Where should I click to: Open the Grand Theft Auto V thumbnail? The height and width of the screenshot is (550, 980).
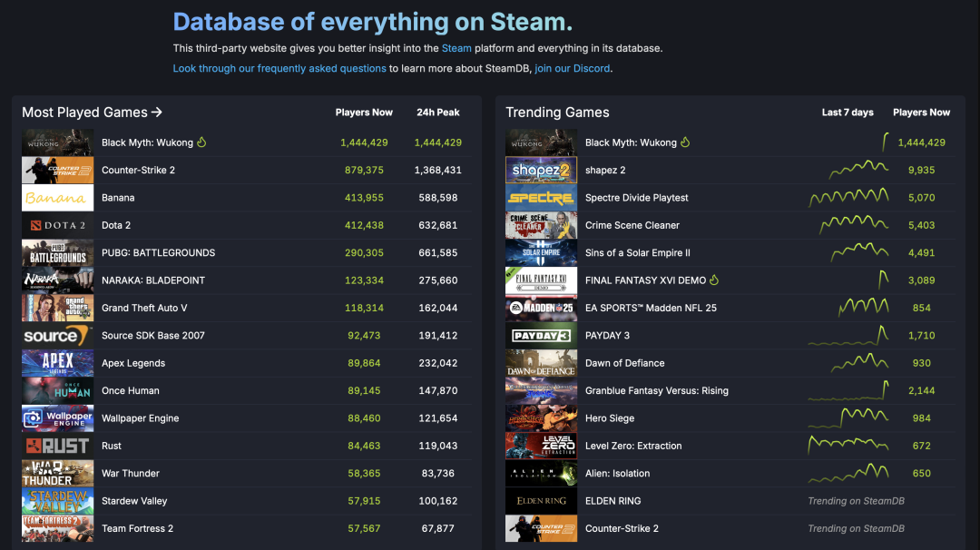tap(57, 308)
